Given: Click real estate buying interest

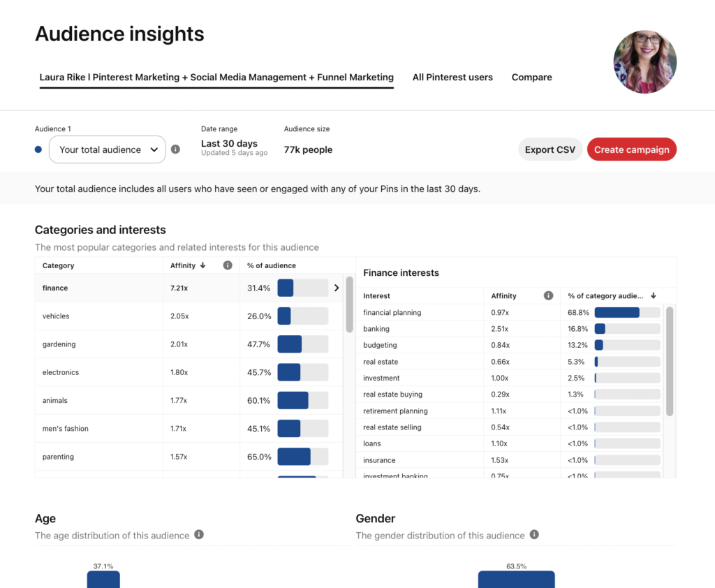Looking at the screenshot, I should (510, 395).
